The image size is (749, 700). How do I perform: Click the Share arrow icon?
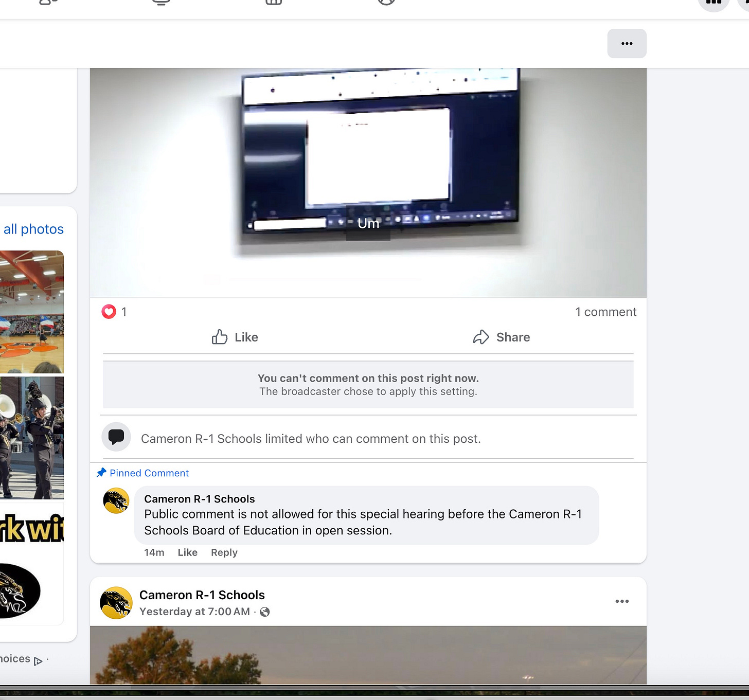click(x=481, y=337)
